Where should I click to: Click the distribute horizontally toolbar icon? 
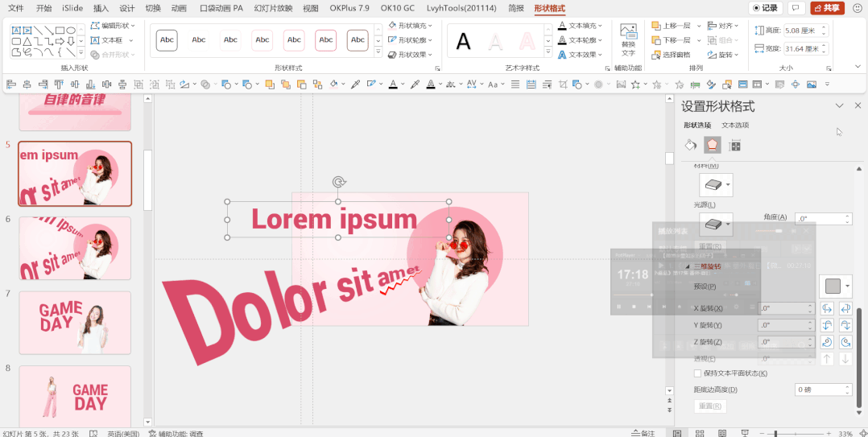pos(107,85)
